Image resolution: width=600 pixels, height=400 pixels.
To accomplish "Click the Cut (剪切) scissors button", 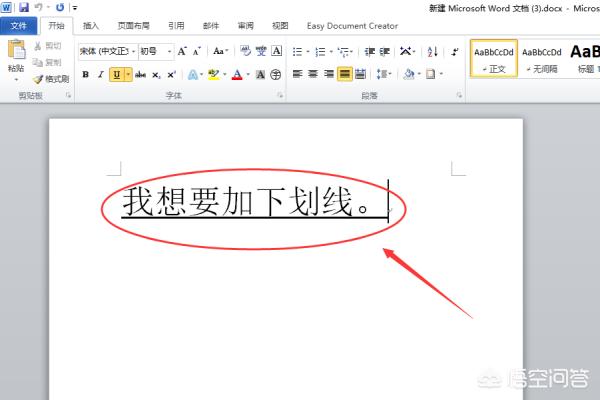I will 47,46.
